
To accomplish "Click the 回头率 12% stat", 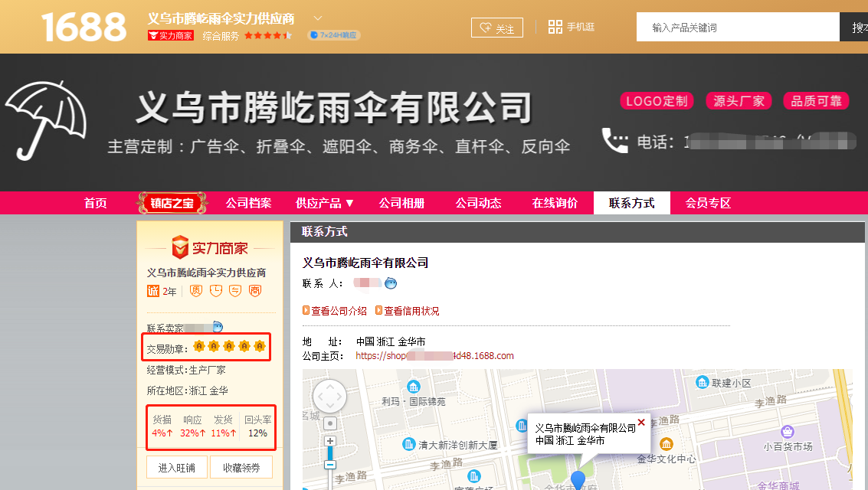I will pyautogui.click(x=258, y=426).
